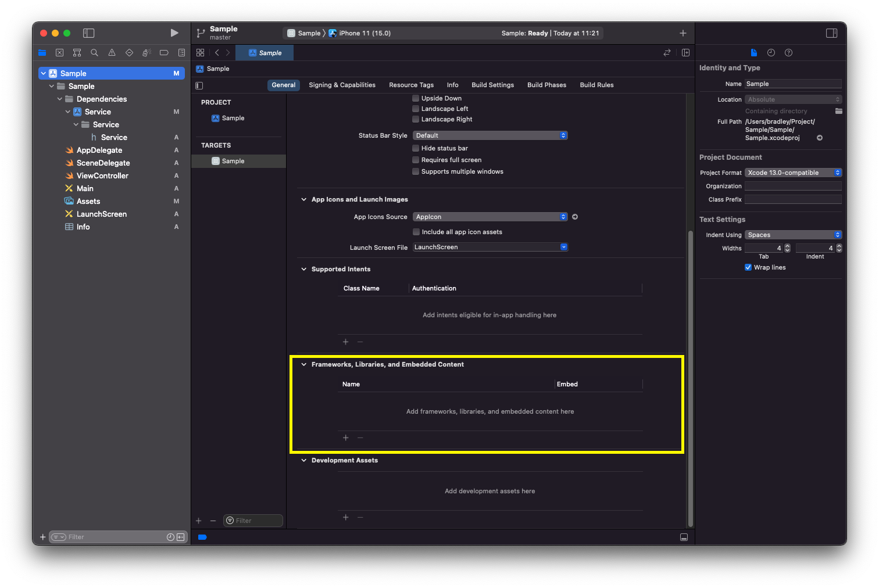Toggle the inspectors panel
879x588 pixels.
(x=832, y=33)
